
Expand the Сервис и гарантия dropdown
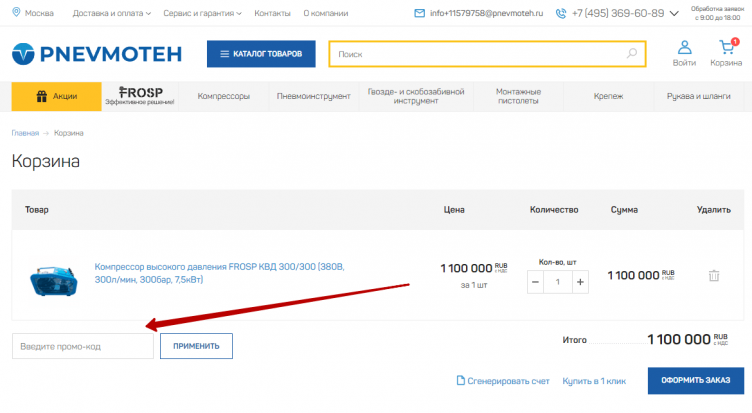[202, 13]
